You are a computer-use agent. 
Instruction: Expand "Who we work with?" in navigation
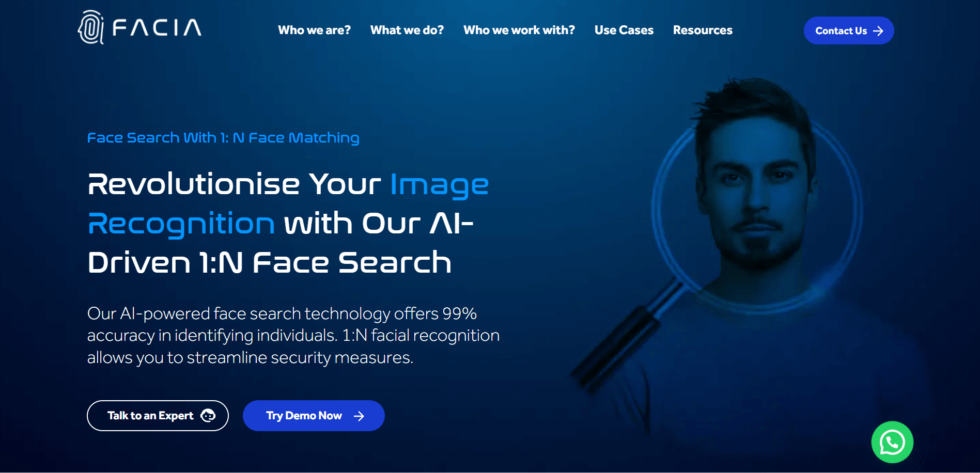point(519,30)
